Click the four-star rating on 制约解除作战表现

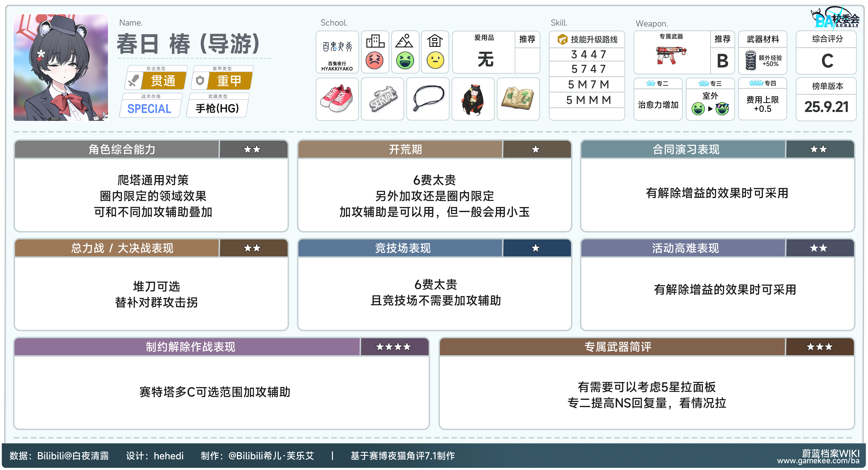pyautogui.click(x=393, y=347)
